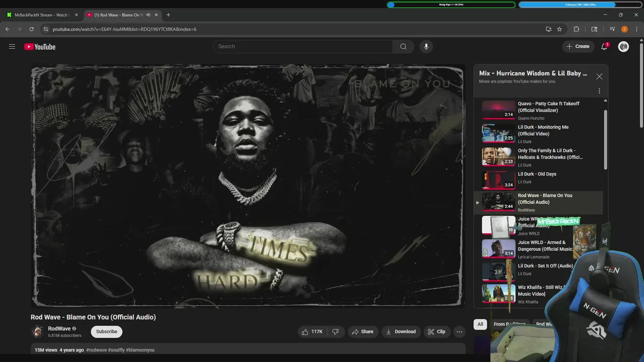Open the YouTube hamburger guide menu

tap(12, 47)
